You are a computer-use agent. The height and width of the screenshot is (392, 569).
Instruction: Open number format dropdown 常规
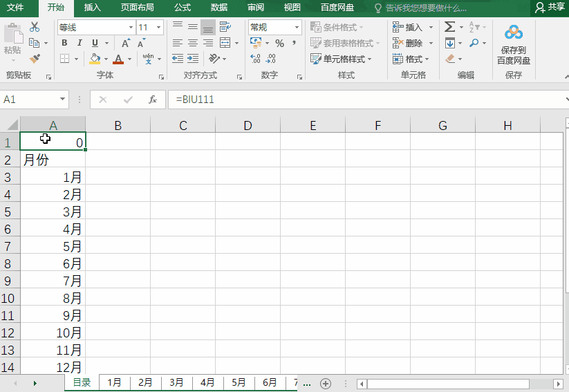tap(297, 27)
